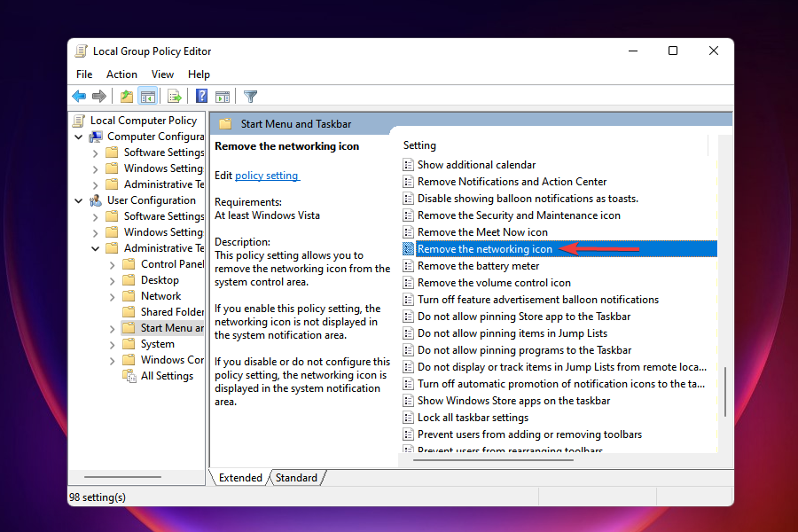The image size is (798, 532).
Task: Select the Start Menu and Taskbar folder icon
Action: 128,327
